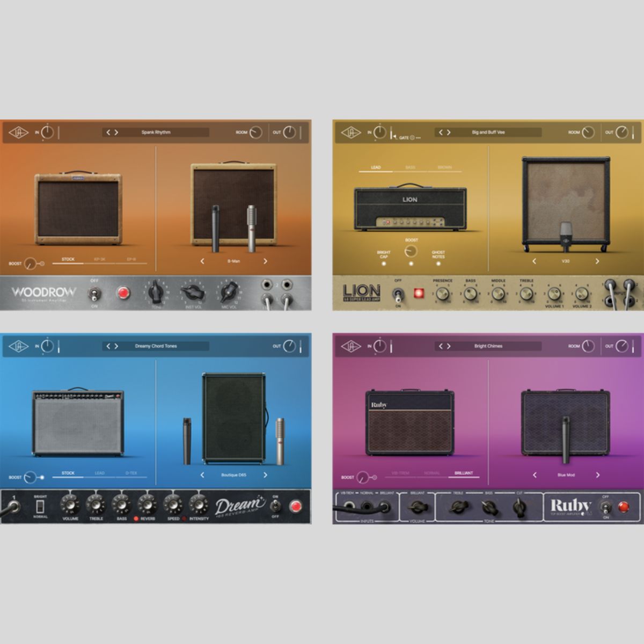Go to previous preset in Woodrow
Viewport: 644px width, 644px height.
point(108,132)
